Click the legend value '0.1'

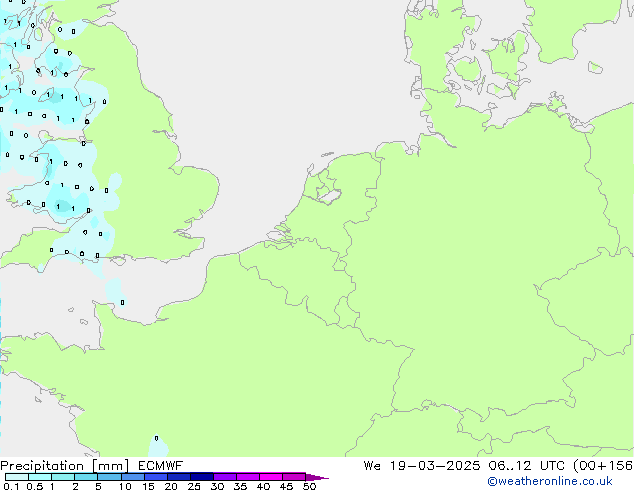pyautogui.click(x=11, y=486)
